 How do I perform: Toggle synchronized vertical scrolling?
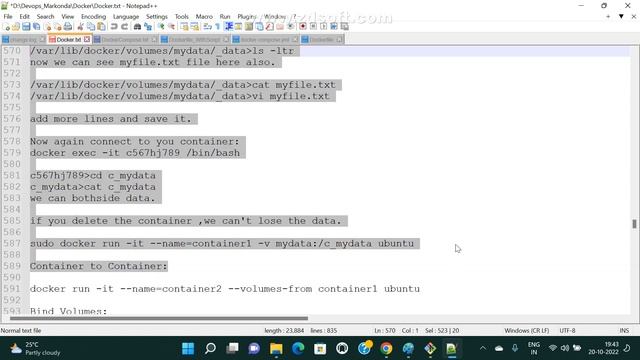[x=184, y=27]
